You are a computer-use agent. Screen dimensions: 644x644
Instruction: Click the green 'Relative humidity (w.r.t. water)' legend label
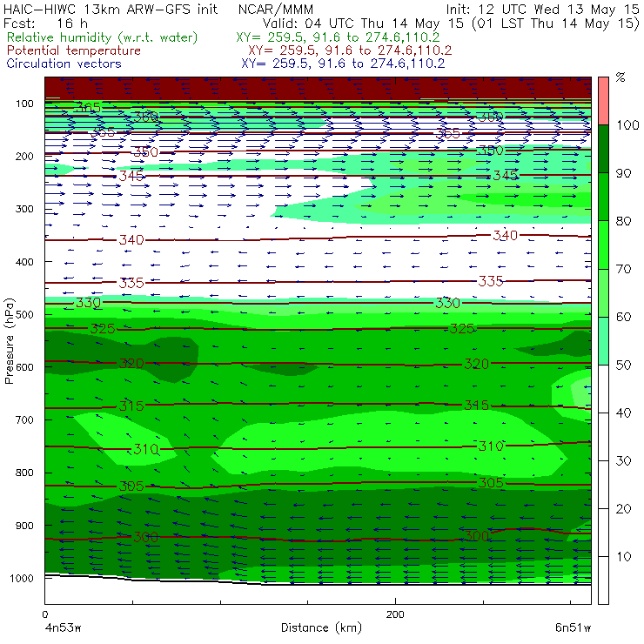pyautogui.click(x=103, y=37)
